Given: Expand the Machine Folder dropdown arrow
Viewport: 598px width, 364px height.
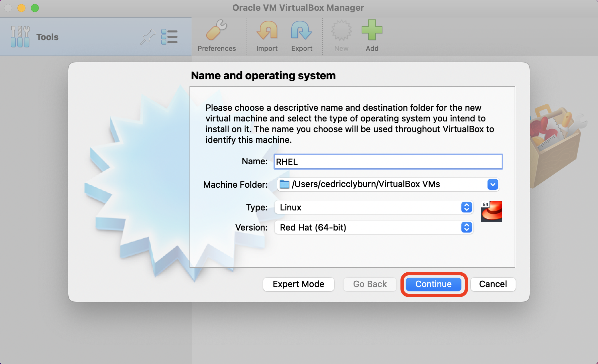Looking at the screenshot, I should coord(493,184).
